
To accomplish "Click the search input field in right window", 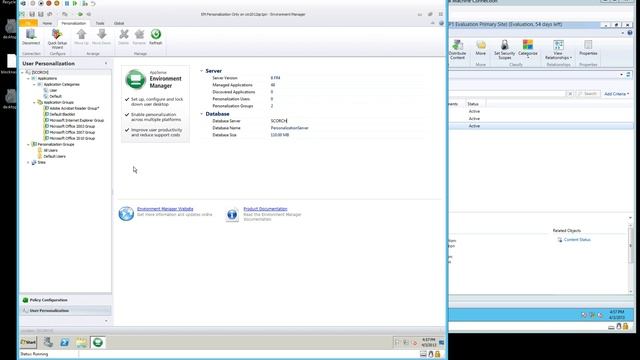I will [x=508, y=94].
